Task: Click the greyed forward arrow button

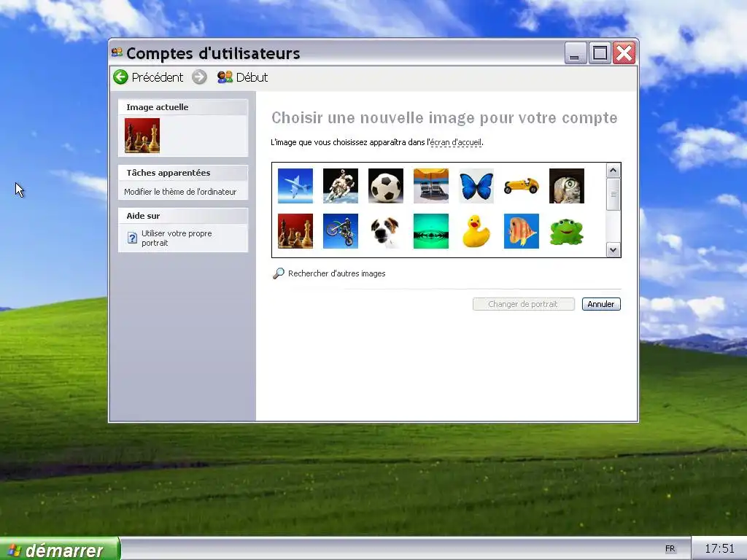Action: pos(200,77)
